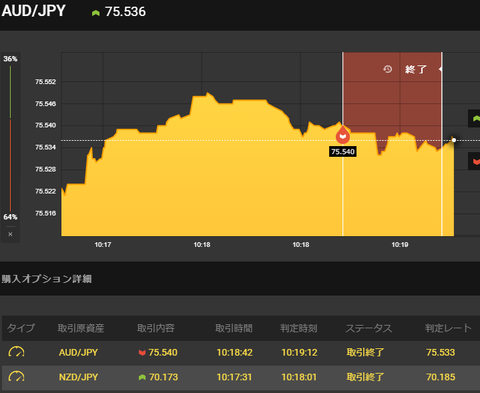
Task: Click the 75.516 price axis label
Action: point(46,213)
